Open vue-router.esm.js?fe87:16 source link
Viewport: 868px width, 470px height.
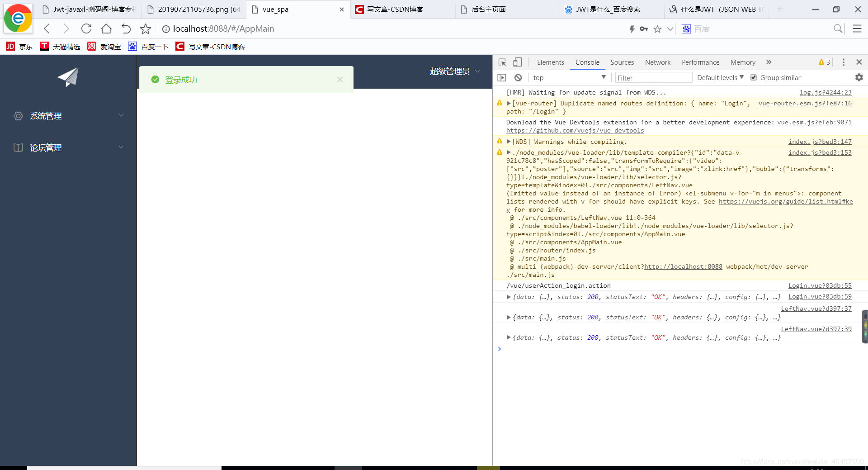click(805, 104)
